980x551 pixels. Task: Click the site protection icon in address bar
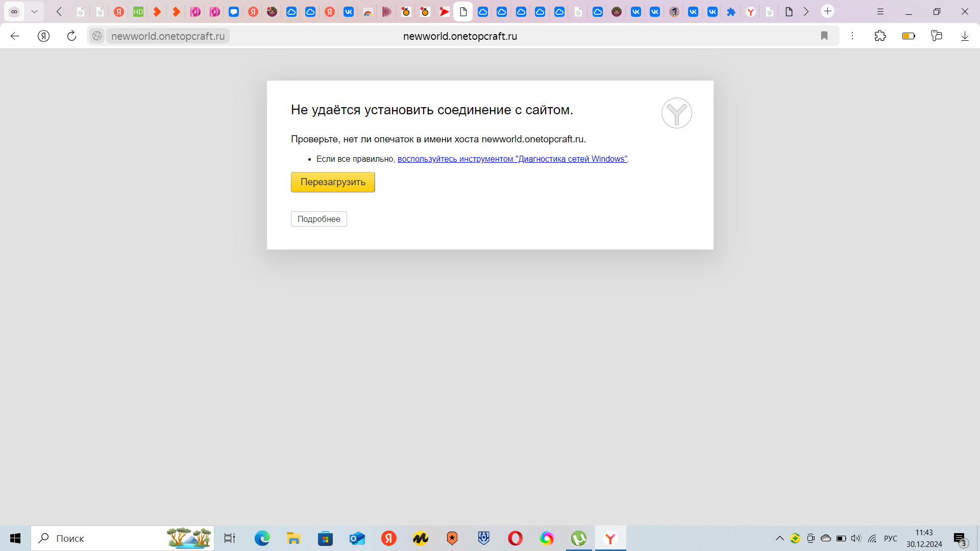point(97,36)
